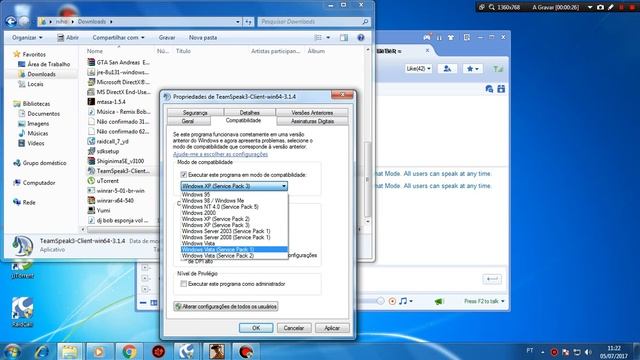The width and height of the screenshot is (640, 360).
Task: Choose Windows Vista (Service Pack 2) option
Action: pos(218,256)
